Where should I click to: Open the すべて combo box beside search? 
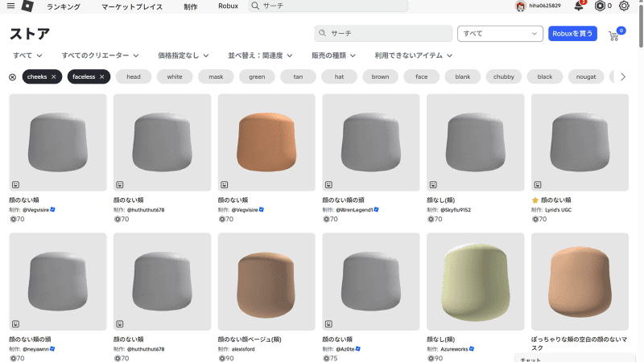pyautogui.click(x=500, y=34)
